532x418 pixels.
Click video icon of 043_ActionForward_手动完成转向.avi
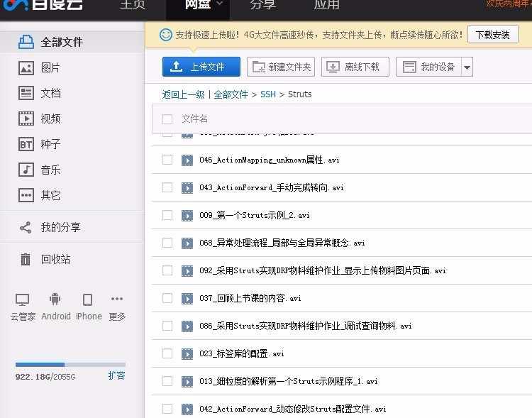tap(187, 188)
